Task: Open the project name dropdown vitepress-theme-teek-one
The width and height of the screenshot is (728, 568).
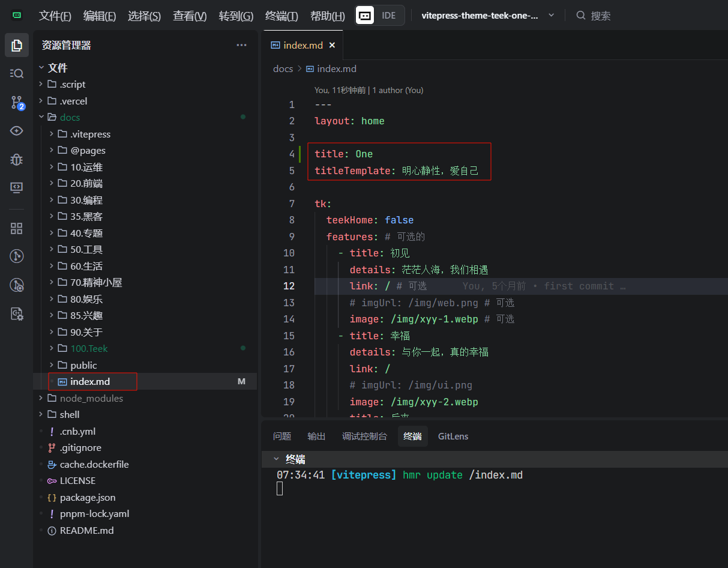Action: click(487, 16)
